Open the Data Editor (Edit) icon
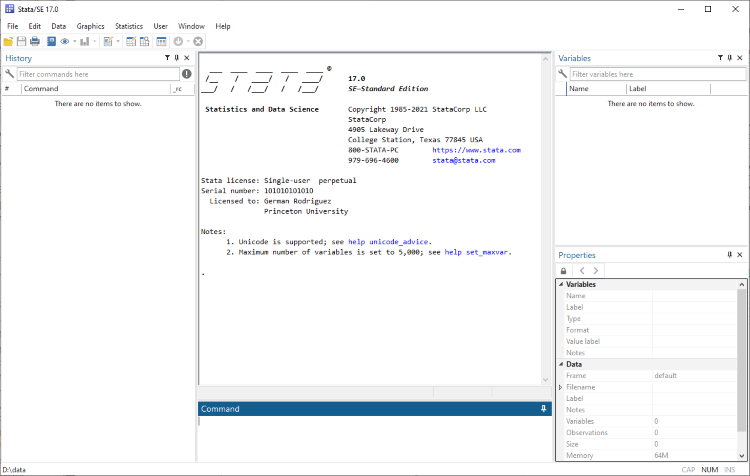 pyautogui.click(x=131, y=42)
